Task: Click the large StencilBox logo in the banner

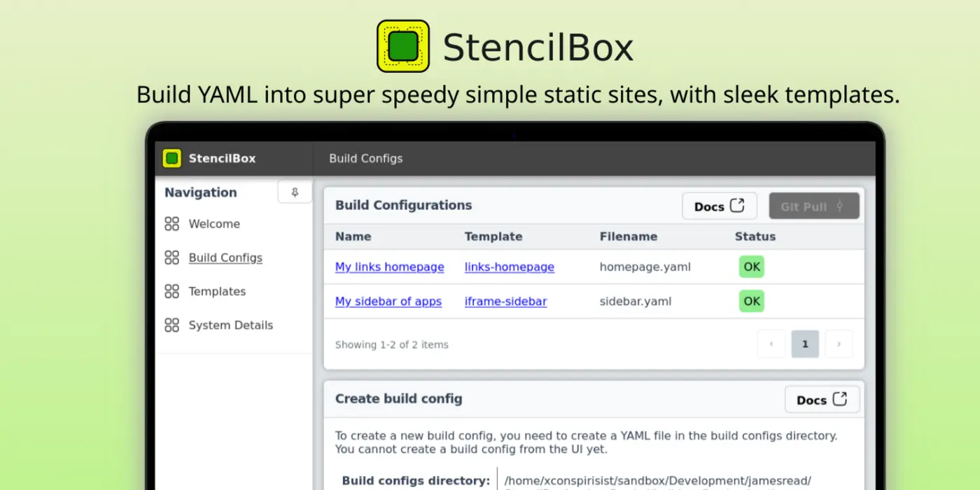Action: coord(403,46)
